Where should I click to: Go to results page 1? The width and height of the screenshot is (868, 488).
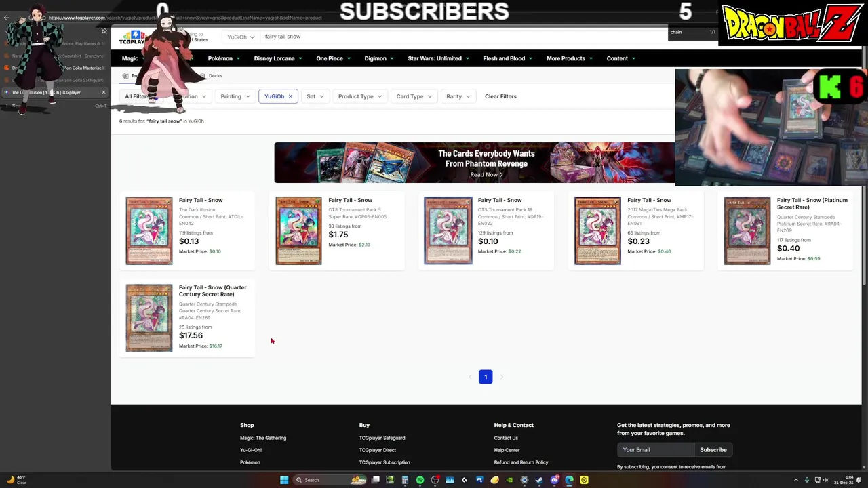[x=486, y=377]
